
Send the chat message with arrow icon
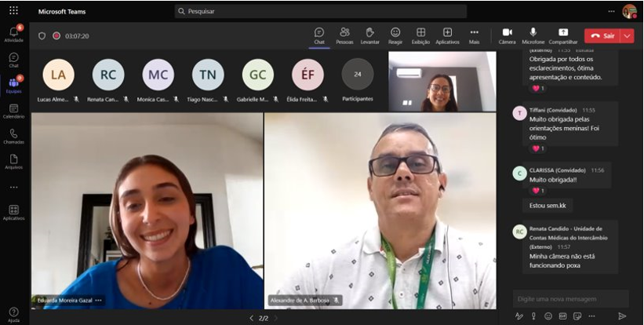pos(622,316)
